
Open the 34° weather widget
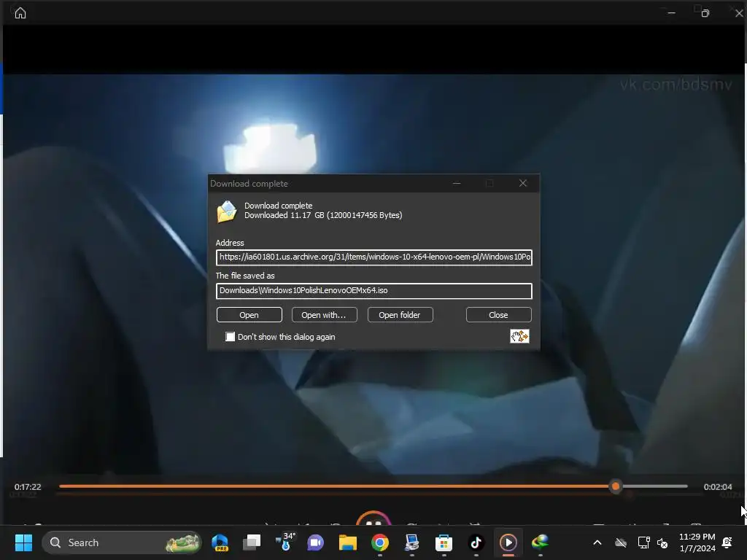(x=285, y=542)
